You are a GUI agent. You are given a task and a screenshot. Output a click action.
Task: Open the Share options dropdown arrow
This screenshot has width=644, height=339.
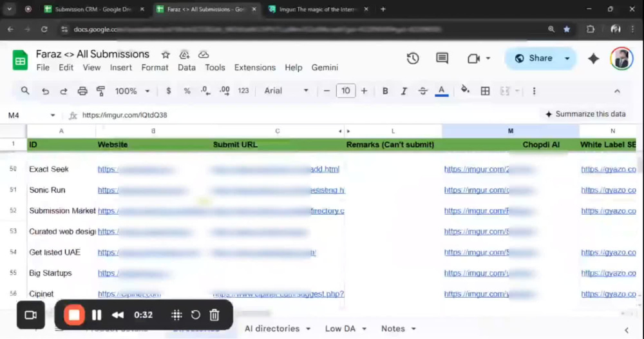click(x=567, y=59)
